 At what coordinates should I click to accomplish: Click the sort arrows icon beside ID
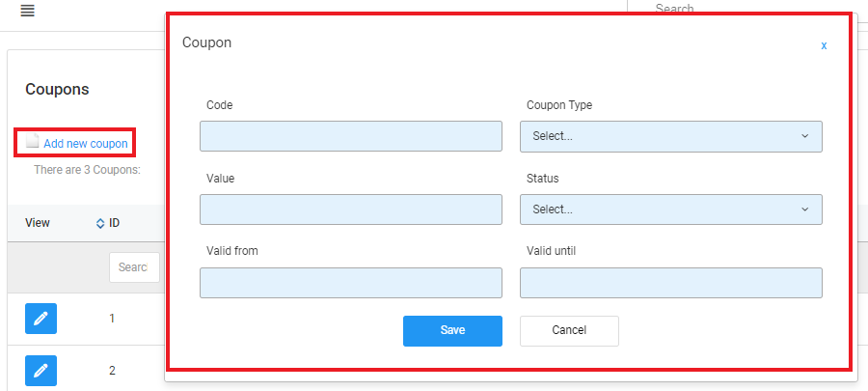pyautogui.click(x=100, y=223)
